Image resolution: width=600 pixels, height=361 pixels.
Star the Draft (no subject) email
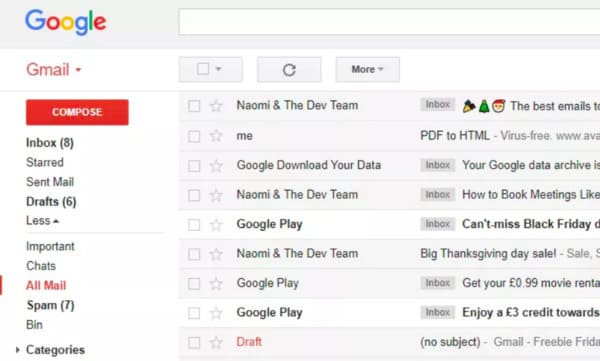216,342
